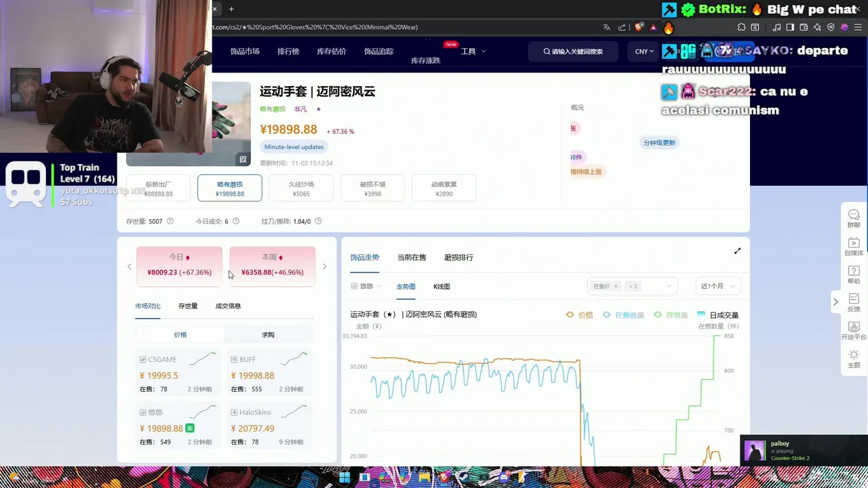Switch to the 当前在售 tab
Viewport: 868px width, 488px height.
(x=412, y=258)
